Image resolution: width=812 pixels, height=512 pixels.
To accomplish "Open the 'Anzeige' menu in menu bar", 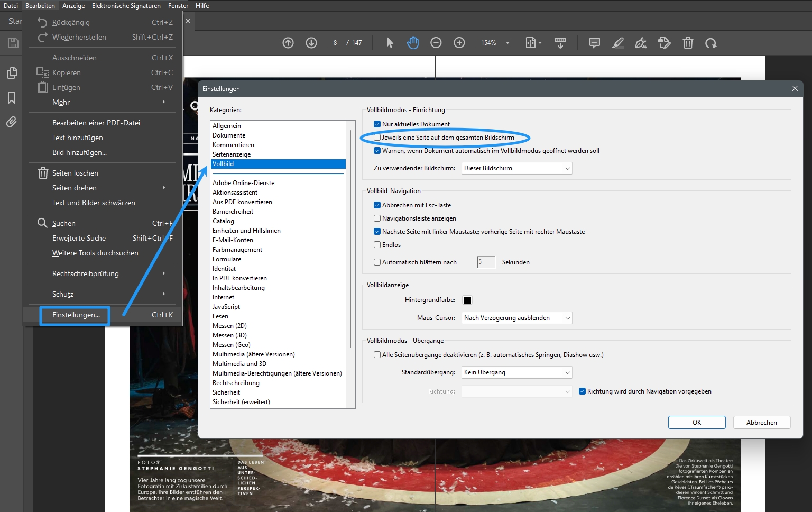I will tap(73, 6).
